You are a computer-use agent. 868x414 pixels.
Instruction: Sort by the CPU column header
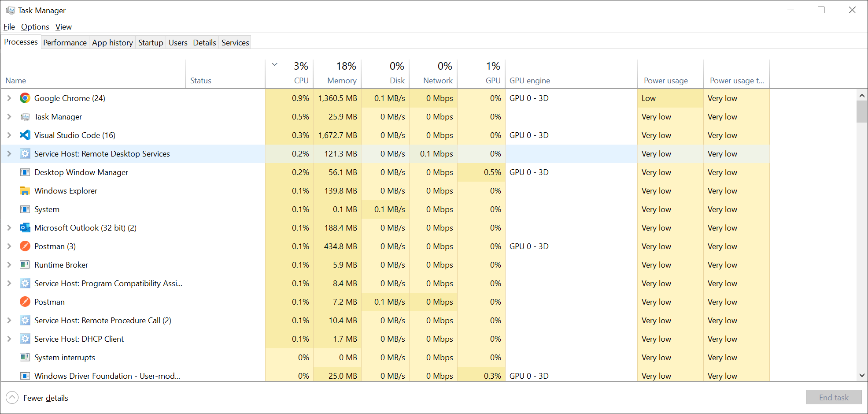click(x=289, y=74)
